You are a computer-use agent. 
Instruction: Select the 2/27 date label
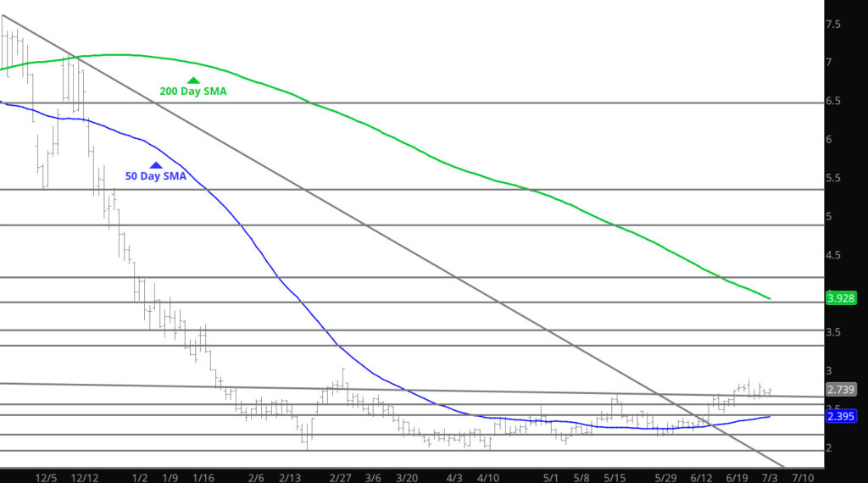pyautogui.click(x=341, y=477)
